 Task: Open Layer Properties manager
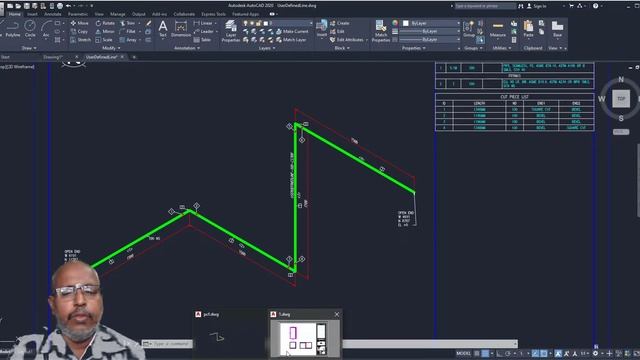[x=231, y=31]
